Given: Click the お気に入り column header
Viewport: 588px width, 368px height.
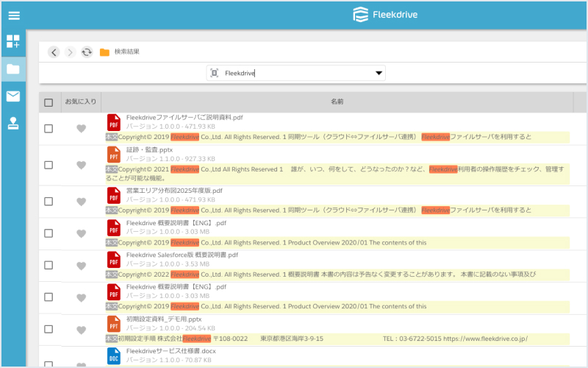Looking at the screenshot, I should [x=81, y=102].
